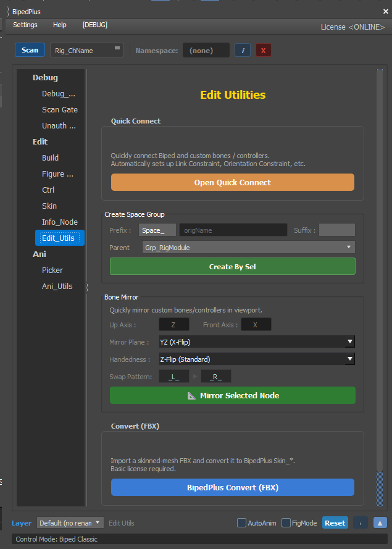
Task: Select the Picker sidebar item
Action: point(52,270)
